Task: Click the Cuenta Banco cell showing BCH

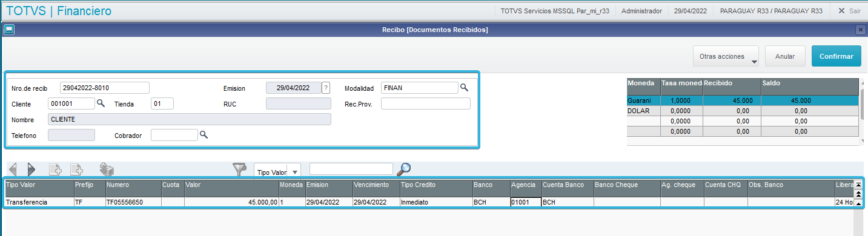Action: click(568, 202)
